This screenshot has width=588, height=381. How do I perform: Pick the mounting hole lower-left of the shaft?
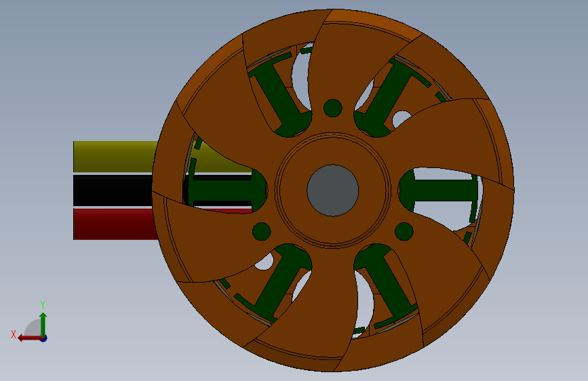point(261,231)
